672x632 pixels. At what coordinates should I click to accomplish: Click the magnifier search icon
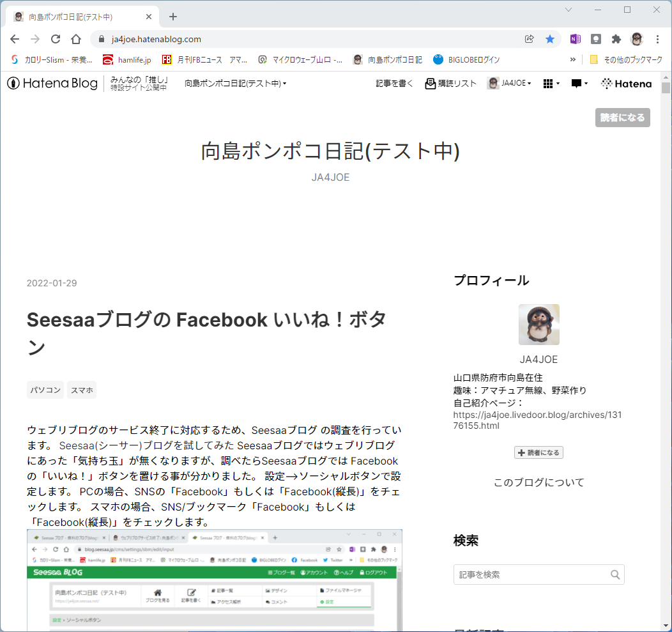[615, 574]
